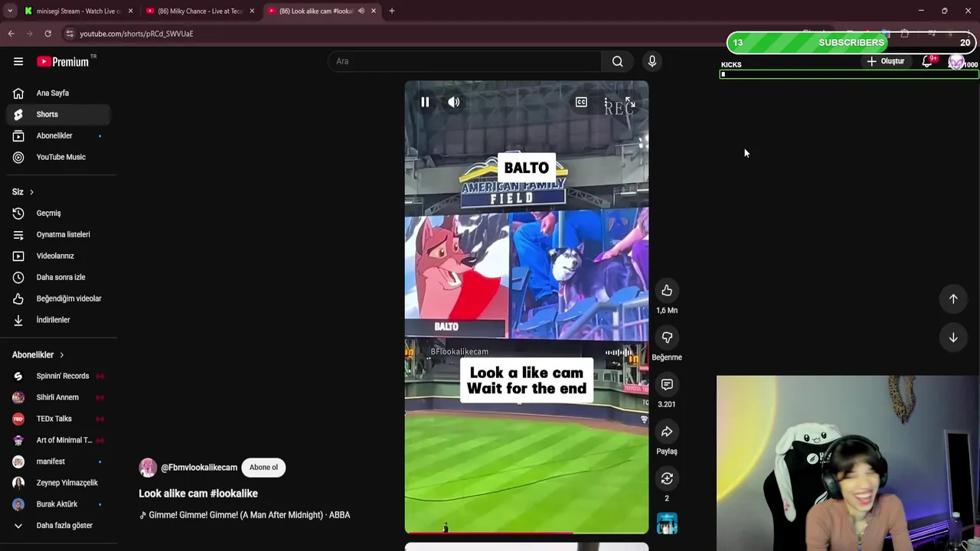Like the Short
The image size is (980, 551).
pos(667,291)
